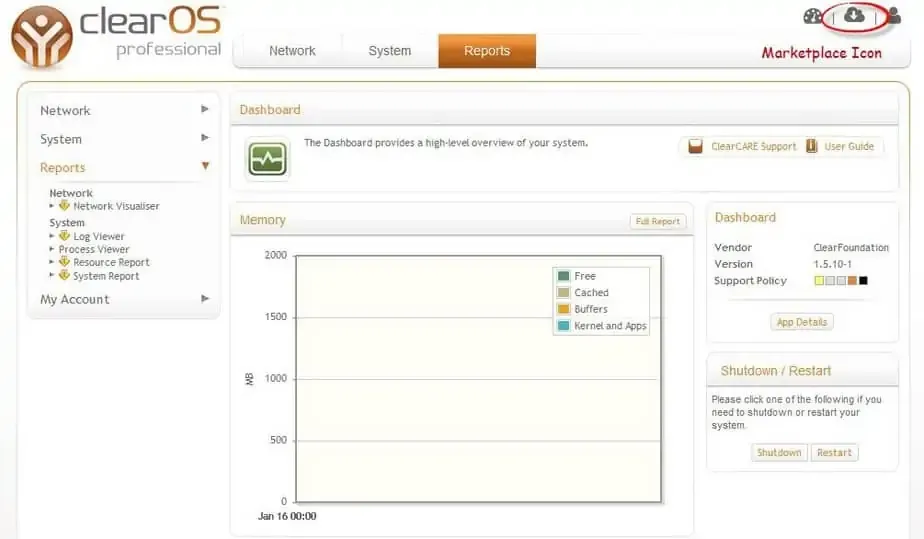Switch to the System top tab
The height and width of the screenshot is (539, 924).
389,51
